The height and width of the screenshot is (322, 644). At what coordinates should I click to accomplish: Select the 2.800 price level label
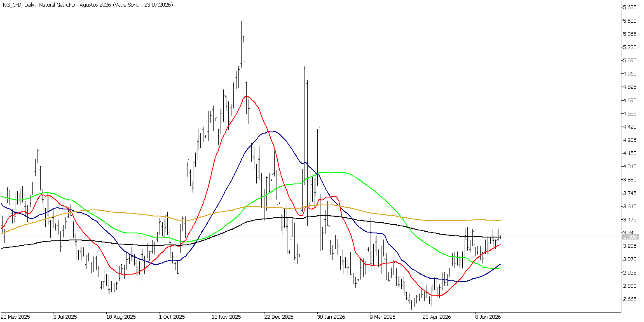630,286
